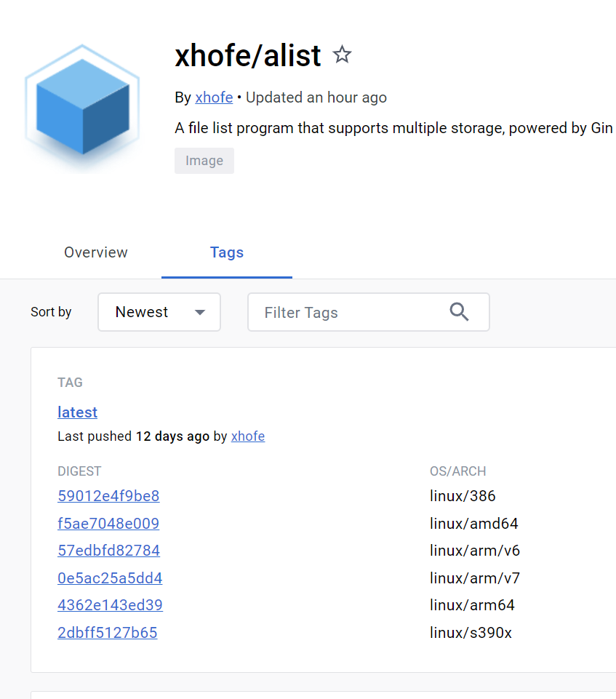Image resolution: width=616 pixels, height=699 pixels.
Task: Open digest 59012e4f9be8 for linux/386
Action: point(108,496)
